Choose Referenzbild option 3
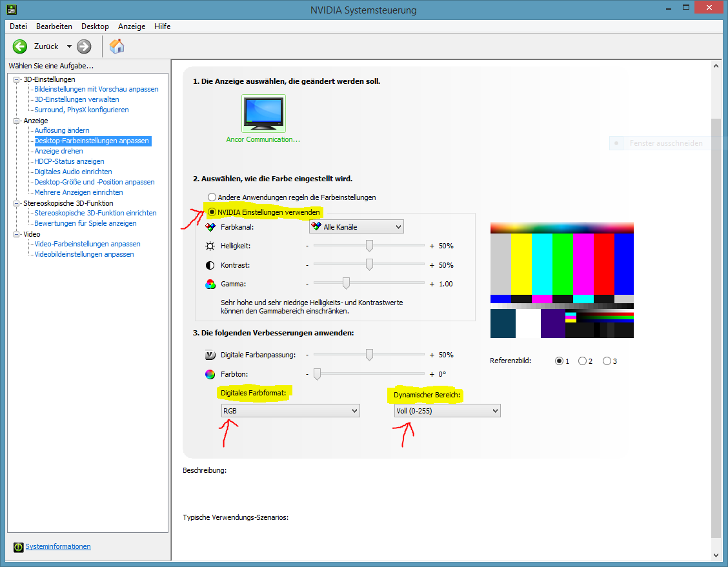 607,361
